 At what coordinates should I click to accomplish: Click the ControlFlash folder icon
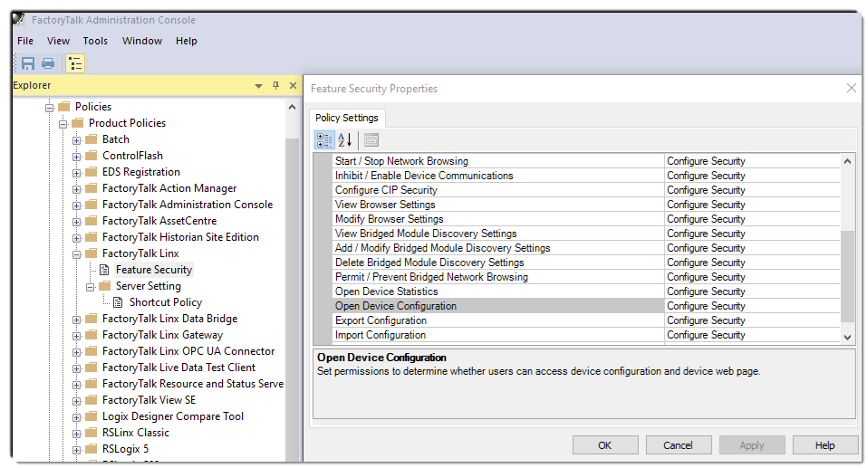pyautogui.click(x=92, y=156)
